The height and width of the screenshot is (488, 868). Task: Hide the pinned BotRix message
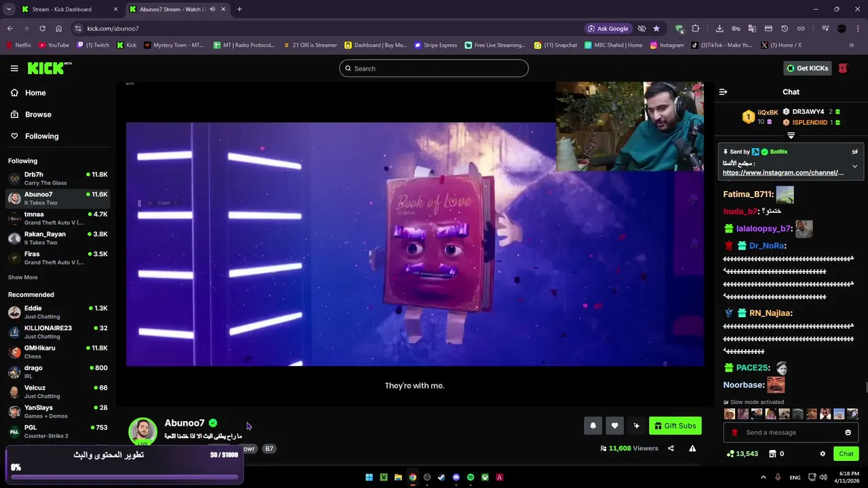[854, 152]
